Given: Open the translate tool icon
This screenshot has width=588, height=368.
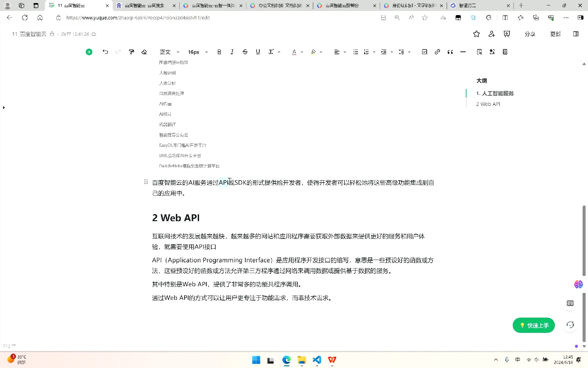Looking at the screenshot, I should [492, 52].
